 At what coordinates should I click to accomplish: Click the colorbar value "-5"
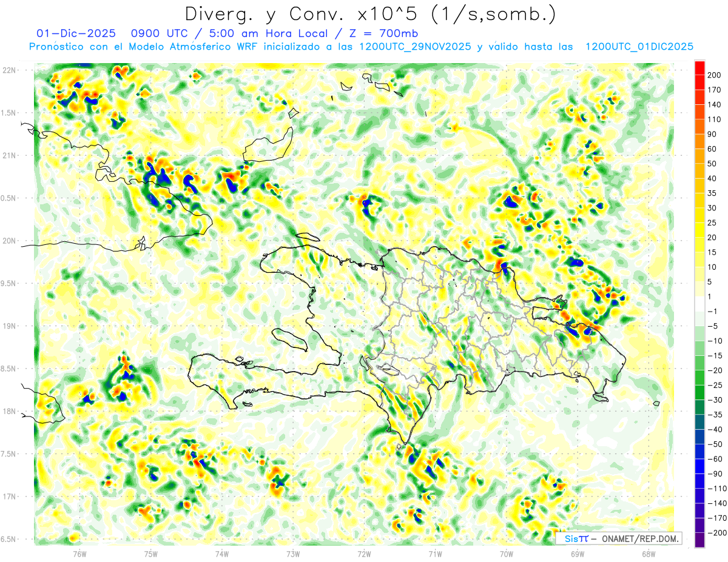[712, 326]
